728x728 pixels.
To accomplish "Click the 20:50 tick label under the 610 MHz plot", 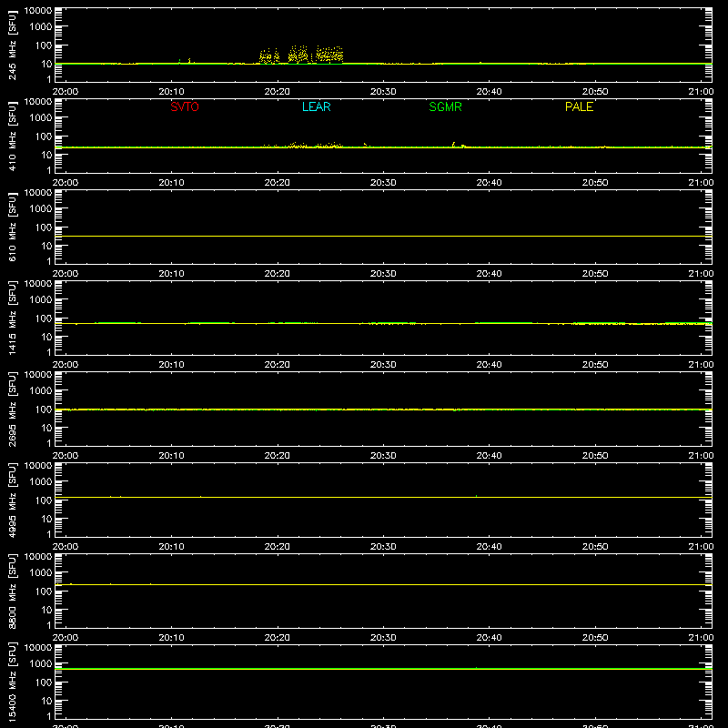I will 595,274.
